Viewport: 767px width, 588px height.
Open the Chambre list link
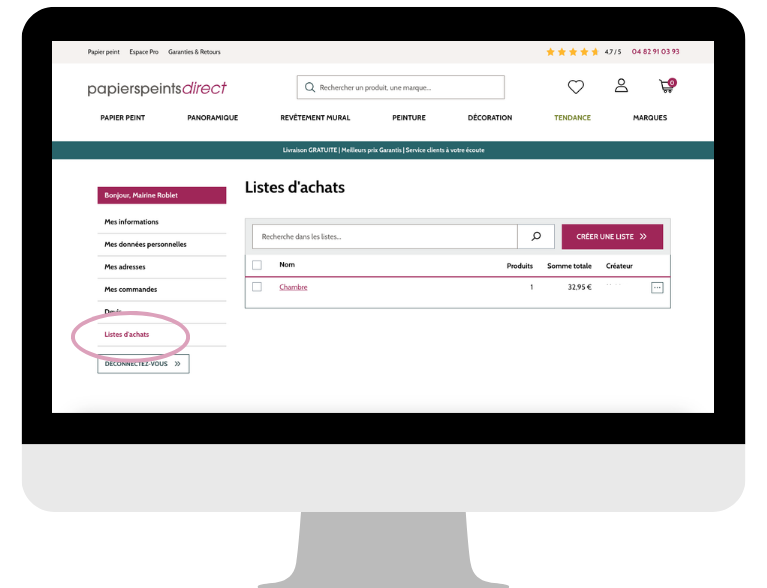click(x=293, y=287)
